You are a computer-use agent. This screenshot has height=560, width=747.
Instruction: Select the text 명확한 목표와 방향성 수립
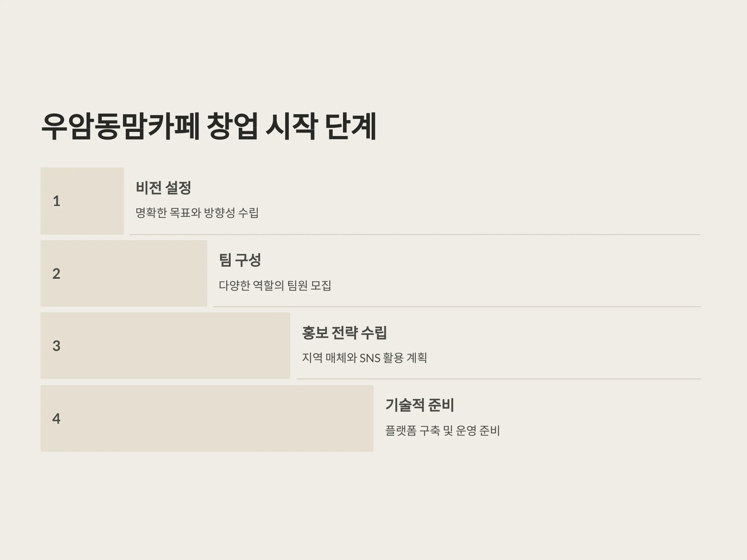[x=197, y=213]
